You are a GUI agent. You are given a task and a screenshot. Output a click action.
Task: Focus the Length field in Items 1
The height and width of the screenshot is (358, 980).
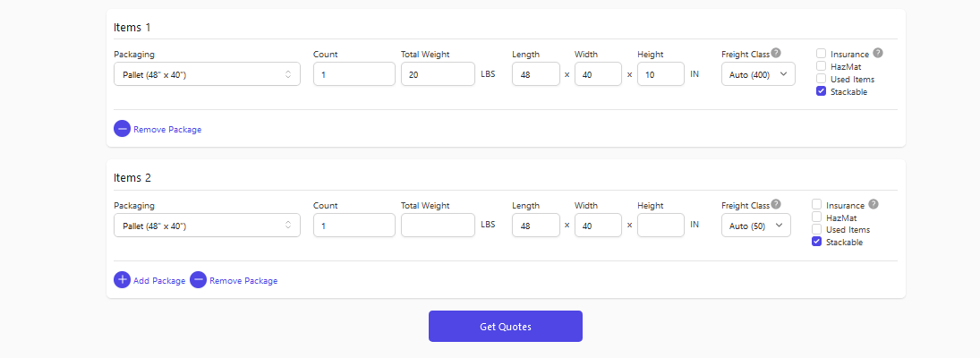coord(535,73)
